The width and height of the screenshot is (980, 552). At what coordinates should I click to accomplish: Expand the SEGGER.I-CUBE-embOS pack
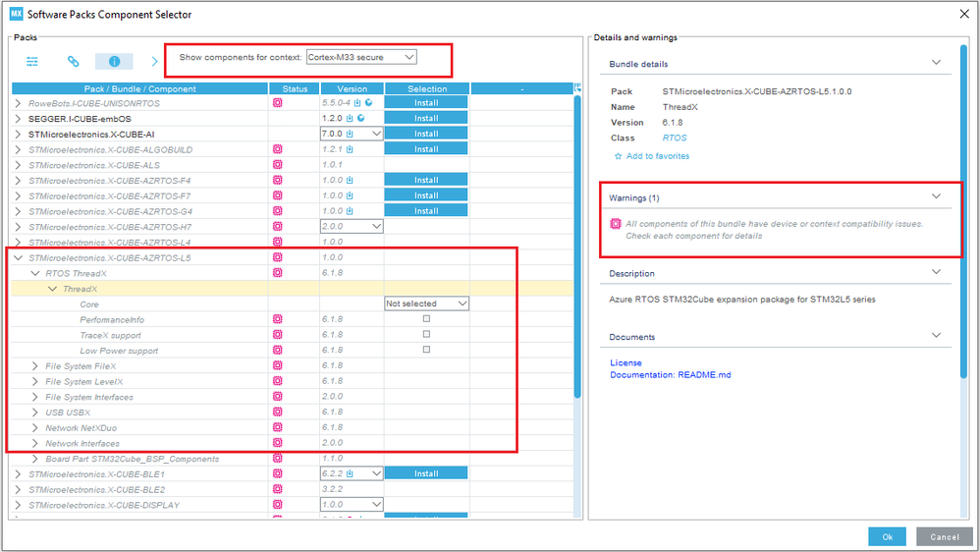pos(18,119)
